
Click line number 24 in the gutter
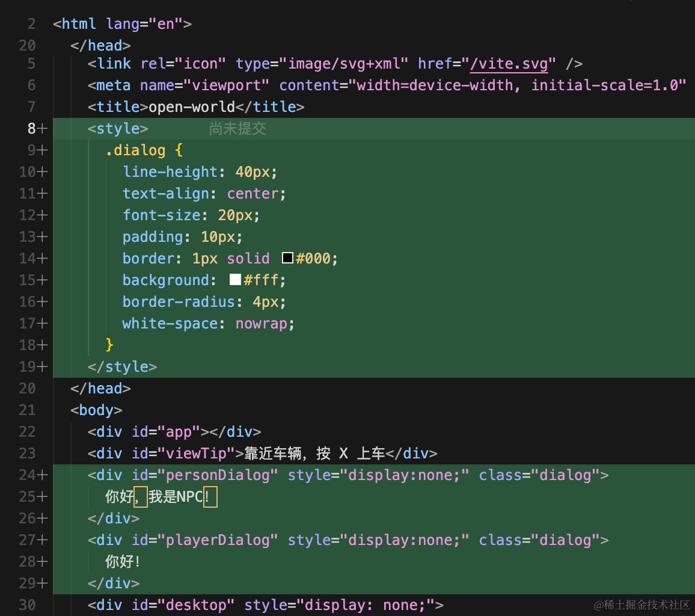point(27,475)
